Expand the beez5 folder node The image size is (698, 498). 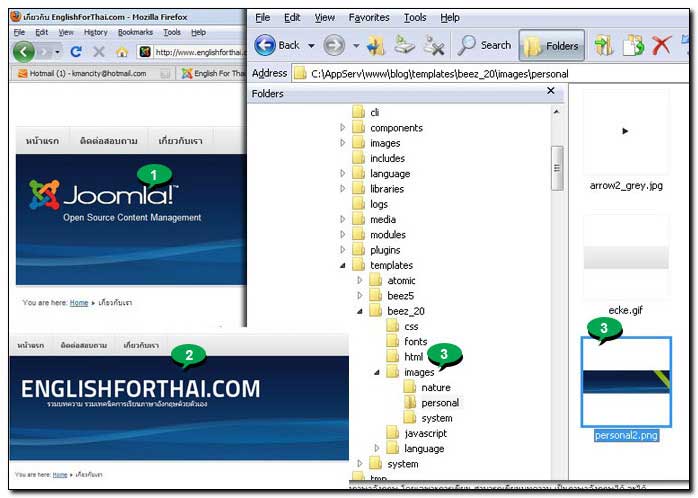pos(360,296)
